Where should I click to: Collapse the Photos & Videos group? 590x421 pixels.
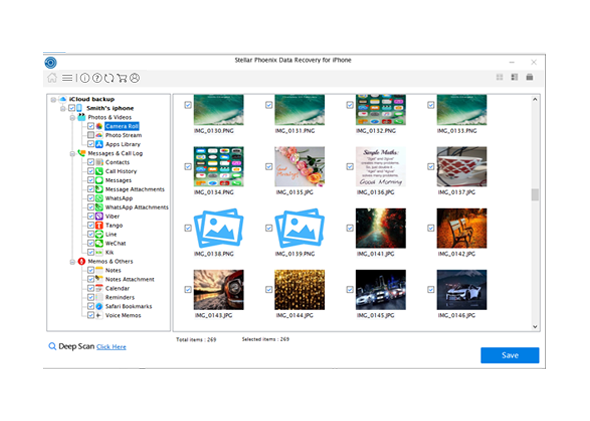coord(72,118)
